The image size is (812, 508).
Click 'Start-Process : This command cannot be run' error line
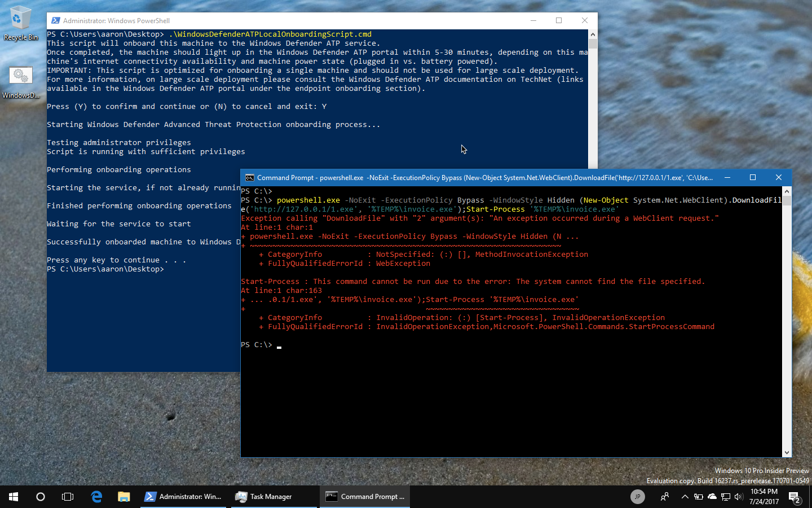coord(473,282)
